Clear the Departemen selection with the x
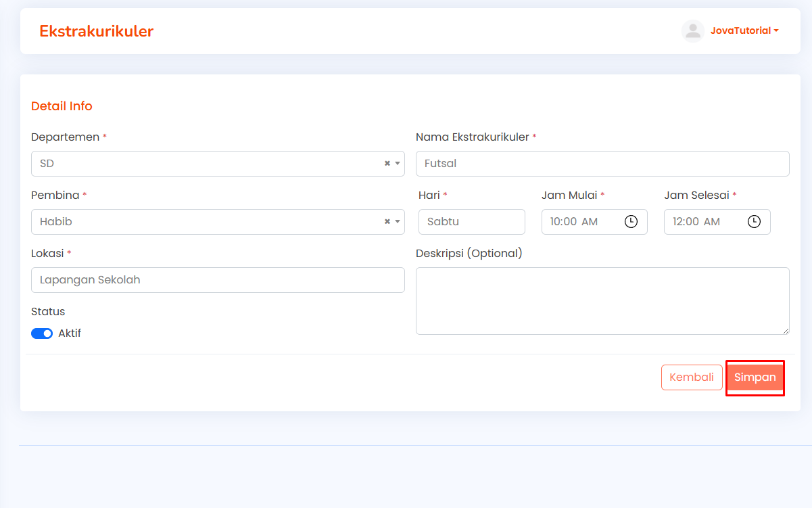The height and width of the screenshot is (508, 812). [x=387, y=164]
